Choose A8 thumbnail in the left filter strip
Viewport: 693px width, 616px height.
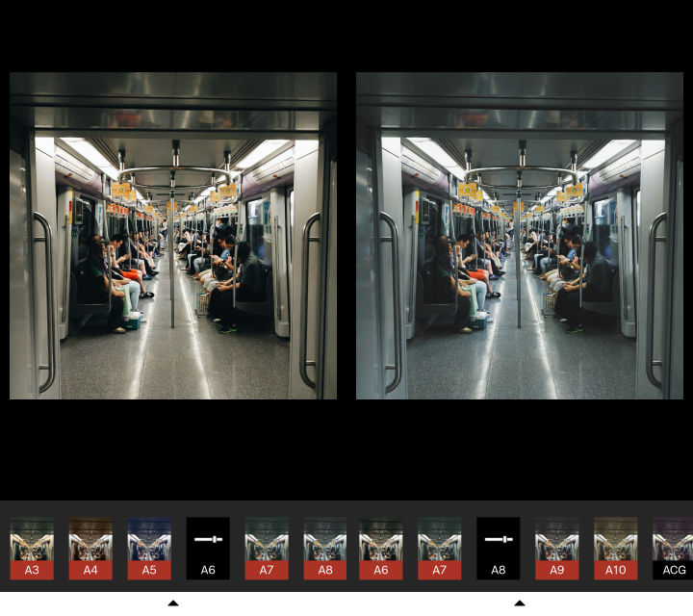(325, 548)
